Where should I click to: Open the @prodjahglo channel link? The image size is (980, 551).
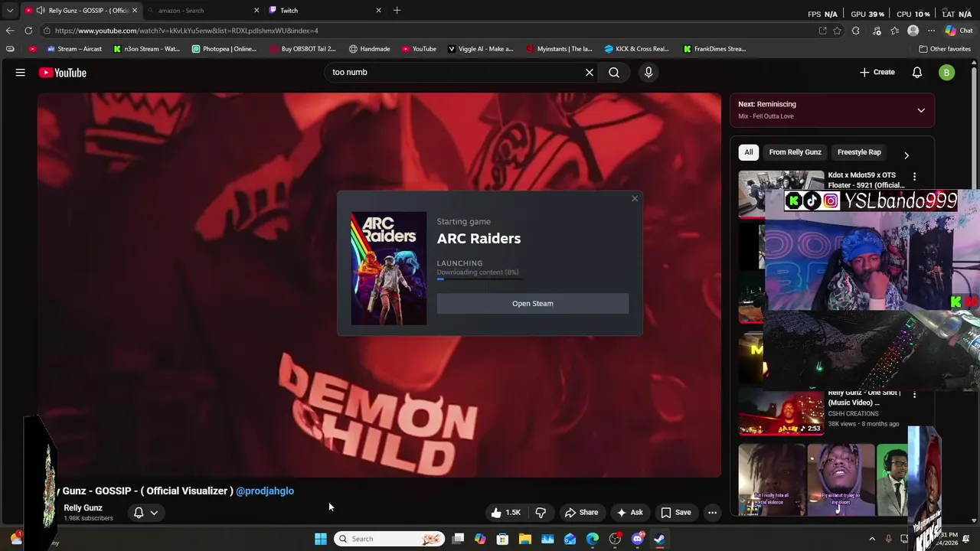tap(265, 491)
